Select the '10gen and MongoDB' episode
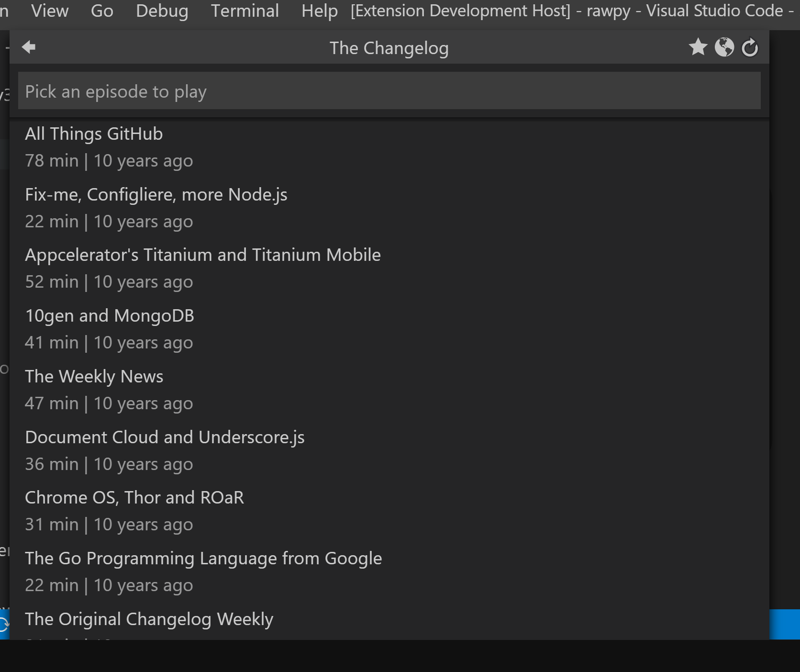Viewport: 800px width, 672px height. pos(191,328)
